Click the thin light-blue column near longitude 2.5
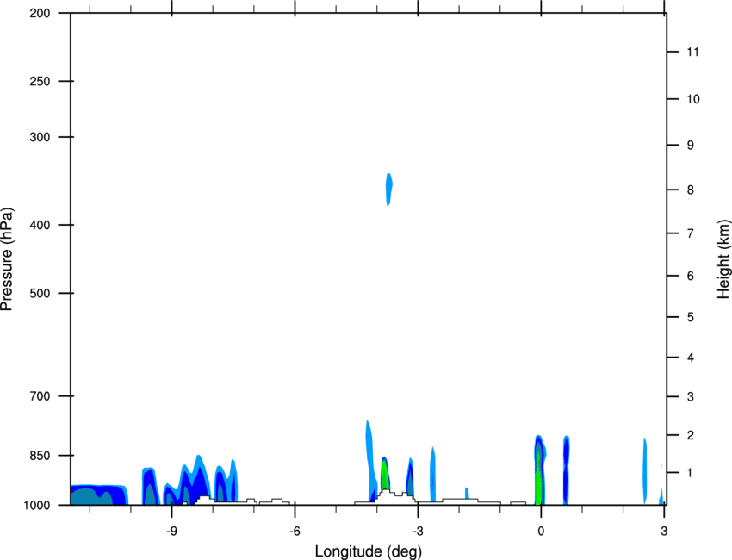 [x=645, y=470]
